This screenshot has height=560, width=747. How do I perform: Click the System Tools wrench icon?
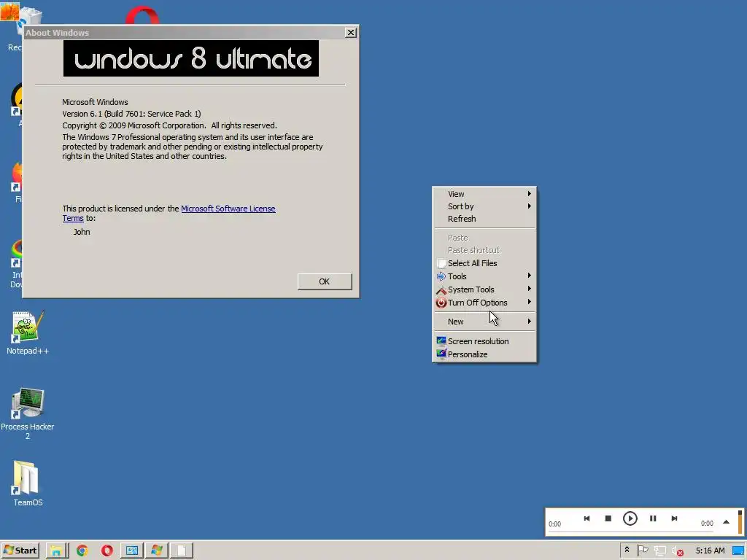(441, 289)
